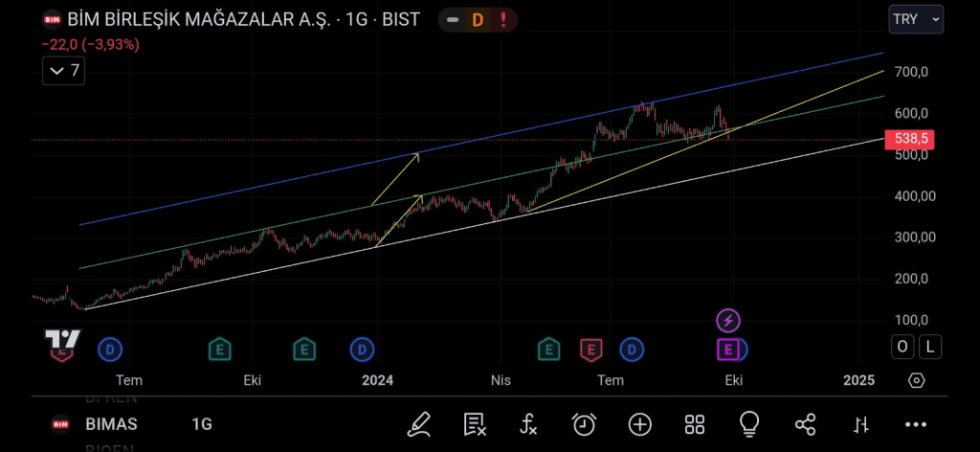Viewport: 980px width, 452px height.
Task: Tap the Nis label on time axis
Action: pos(501,380)
